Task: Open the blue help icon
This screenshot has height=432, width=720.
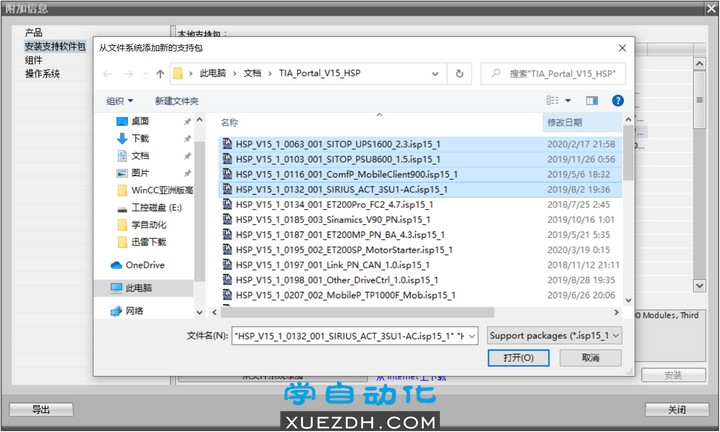Action: [x=618, y=101]
